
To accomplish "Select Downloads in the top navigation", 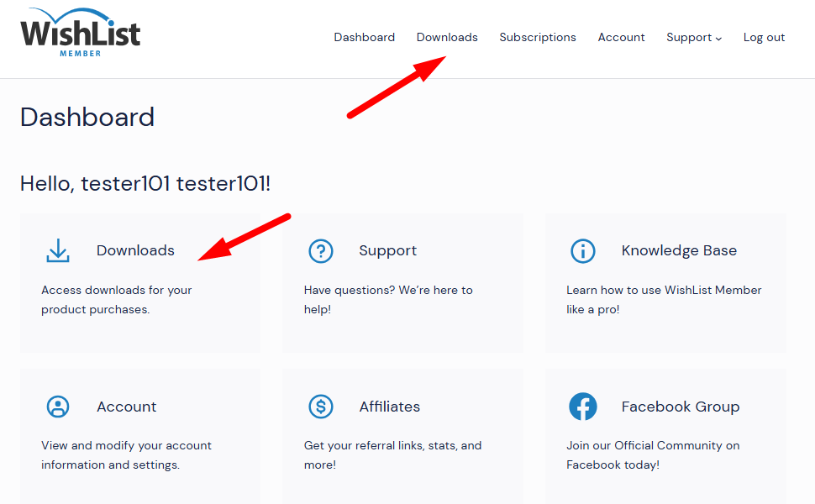I will [446, 37].
